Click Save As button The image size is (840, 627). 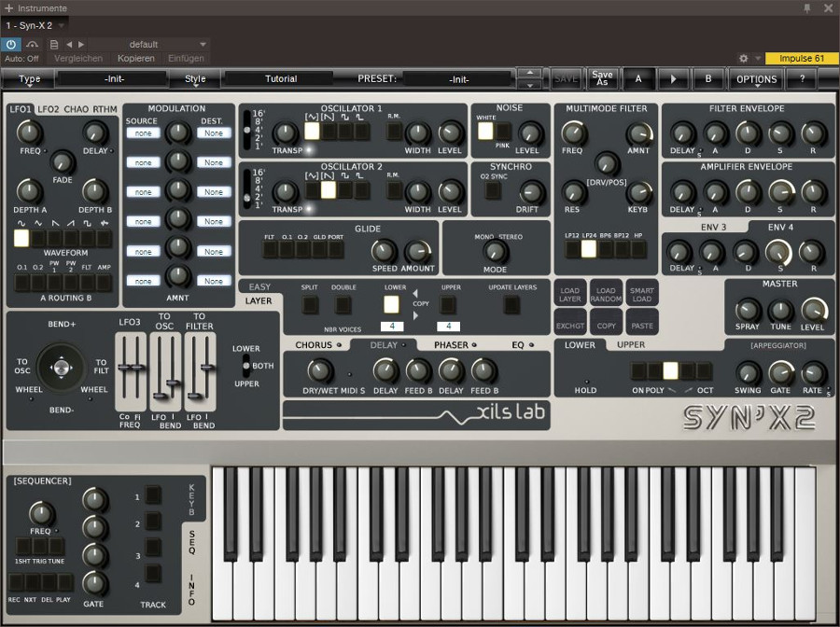pos(602,78)
